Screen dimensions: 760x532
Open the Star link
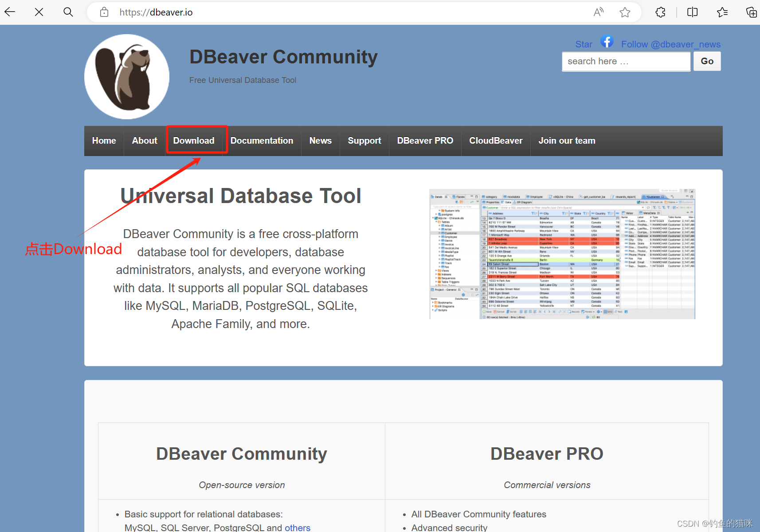[584, 44]
